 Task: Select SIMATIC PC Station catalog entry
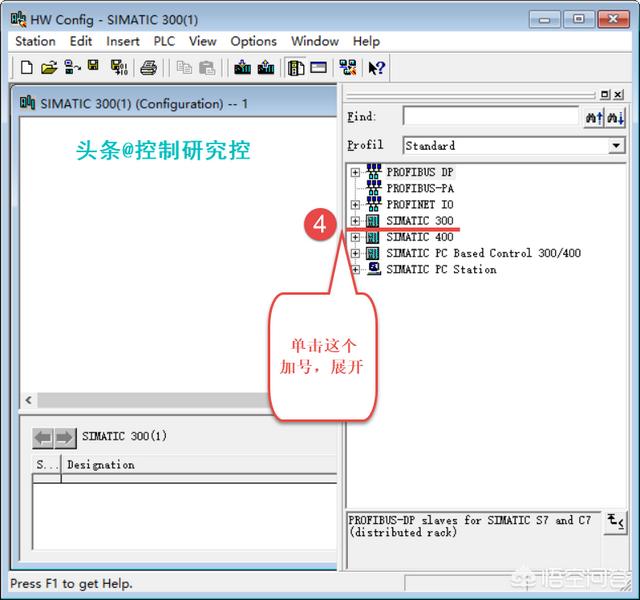pyautogui.click(x=441, y=269)
